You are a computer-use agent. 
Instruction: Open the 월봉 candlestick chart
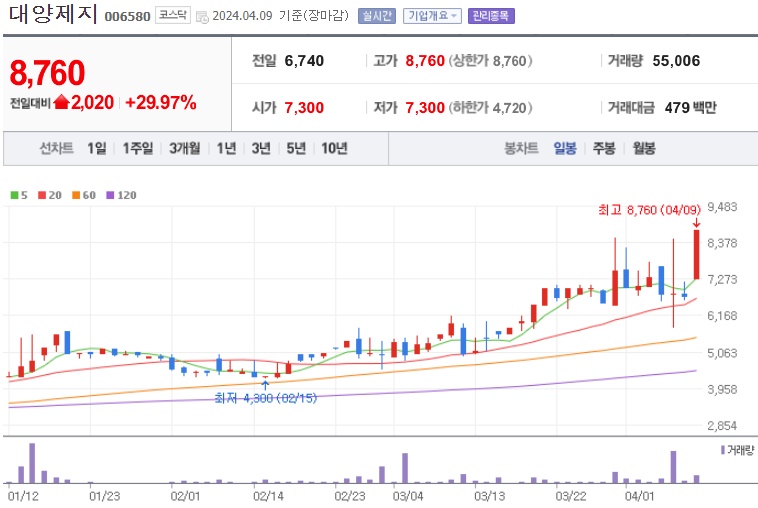tap(644, 148)
